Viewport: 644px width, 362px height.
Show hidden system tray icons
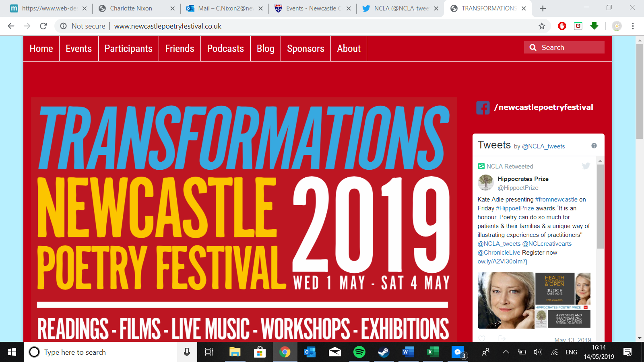click(506, 352)
